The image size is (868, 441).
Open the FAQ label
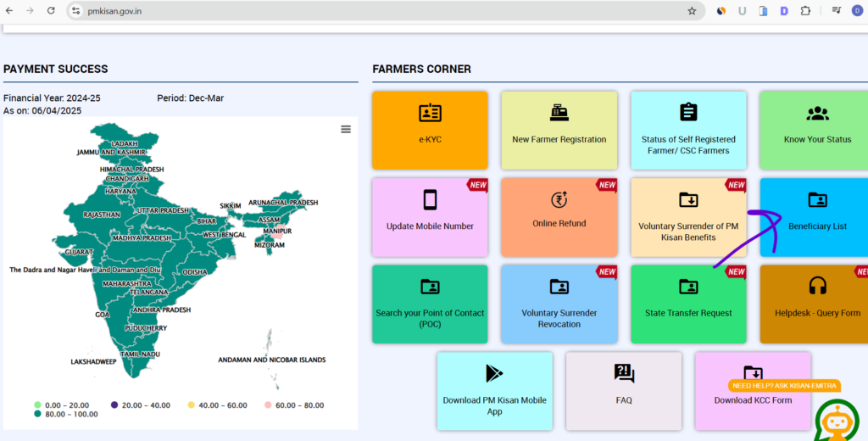624,400
